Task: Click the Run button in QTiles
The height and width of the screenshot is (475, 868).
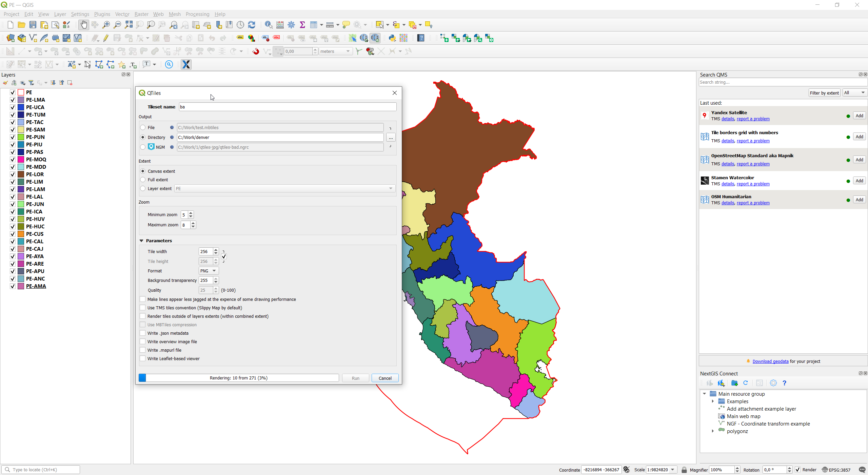Action: (x=355, y=378)
